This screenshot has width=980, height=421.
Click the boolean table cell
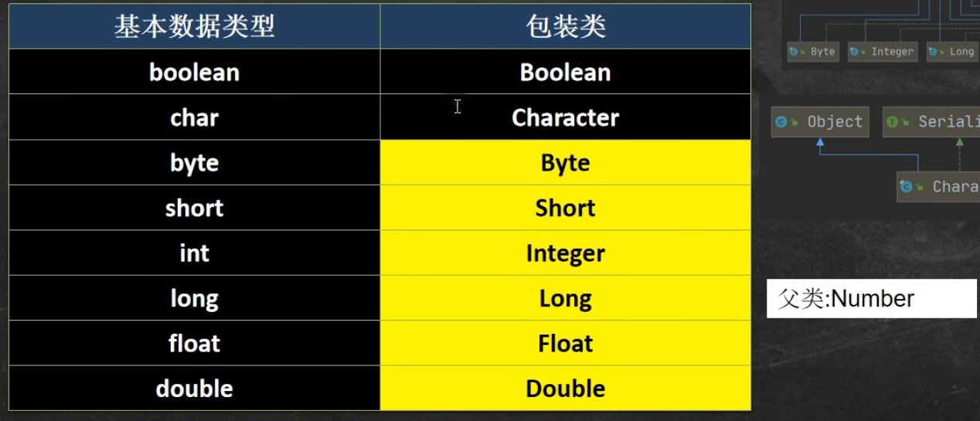click(x=195, y=72)
